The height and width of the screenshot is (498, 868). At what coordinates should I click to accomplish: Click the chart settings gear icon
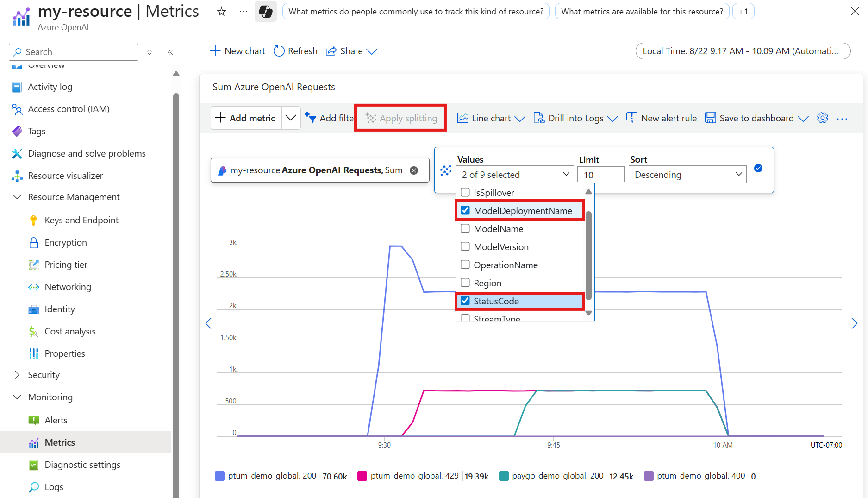tap(823, 118)
